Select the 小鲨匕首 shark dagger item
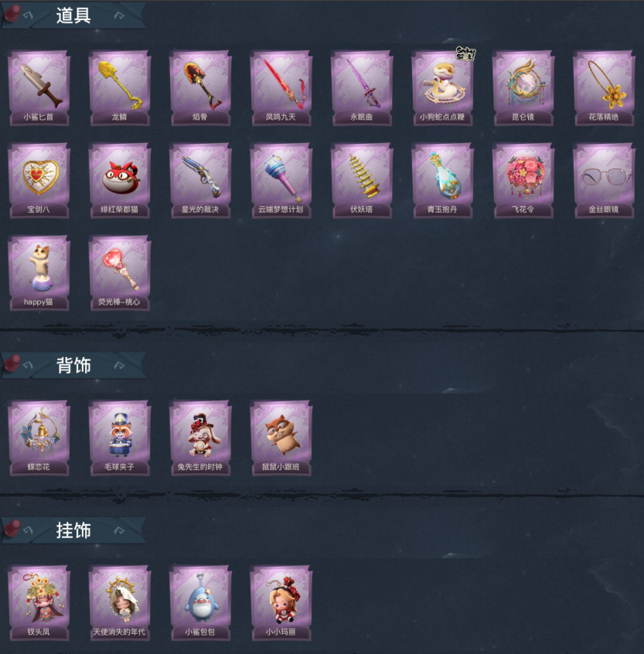This screenshot has height=654, width=644. (39, 88)
